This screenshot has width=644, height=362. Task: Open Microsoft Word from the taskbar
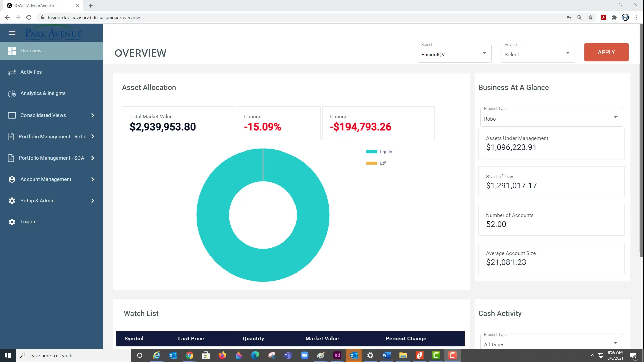click(387, 355)
